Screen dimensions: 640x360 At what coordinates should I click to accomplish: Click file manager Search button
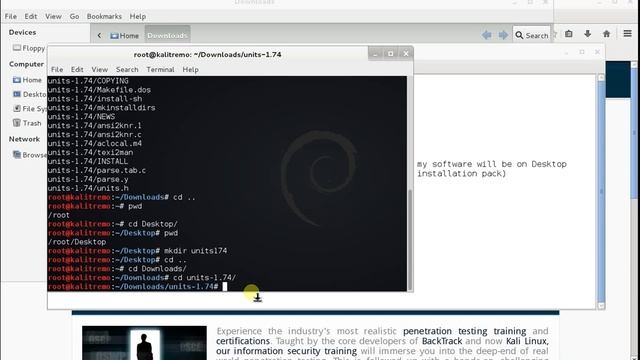click(x=532, y=36)
